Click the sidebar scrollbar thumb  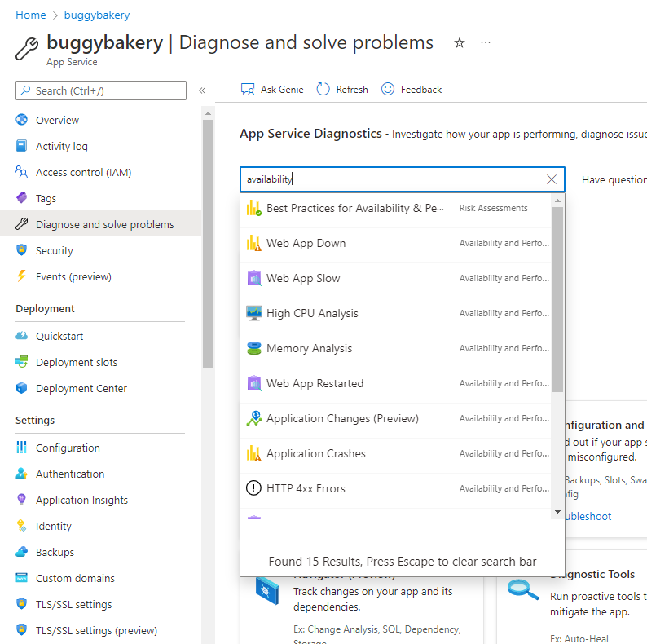pyautogui.click(x=208, y=244)
